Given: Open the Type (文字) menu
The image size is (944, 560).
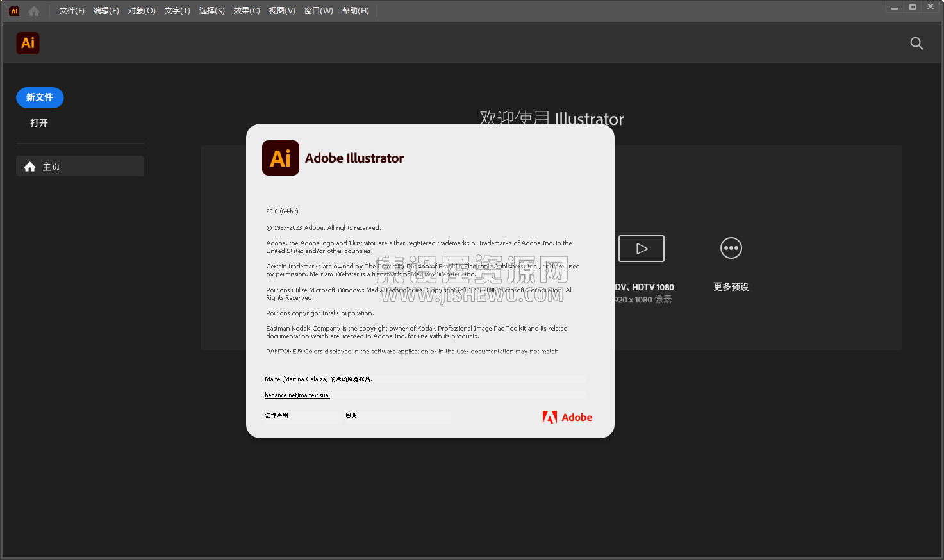Looking at the screenshot, I should point(178,11).
